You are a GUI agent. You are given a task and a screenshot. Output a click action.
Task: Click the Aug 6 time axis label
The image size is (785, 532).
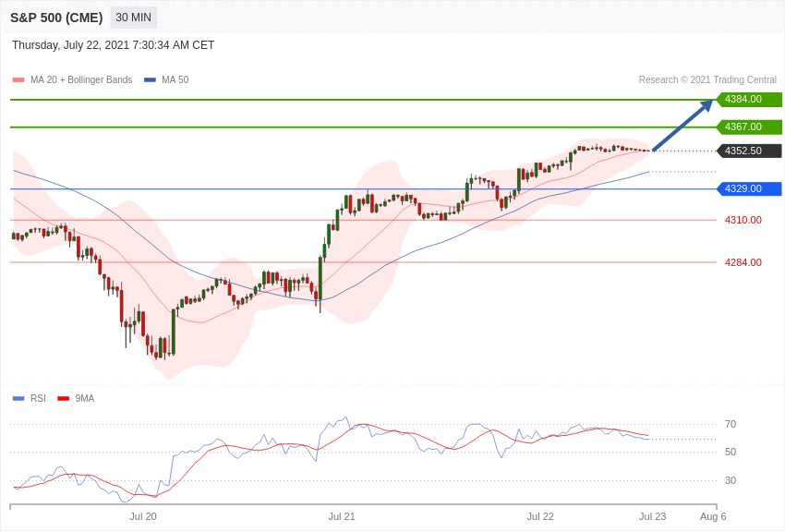tap(713, 516)
